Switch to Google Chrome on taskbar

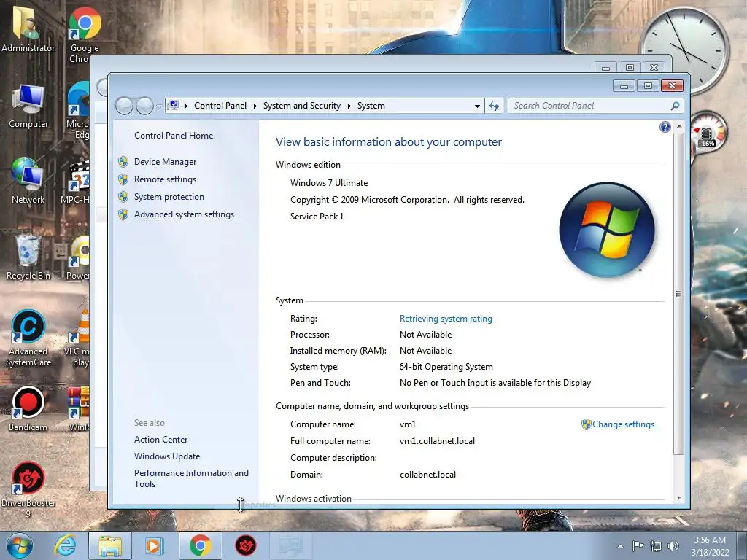200,545
